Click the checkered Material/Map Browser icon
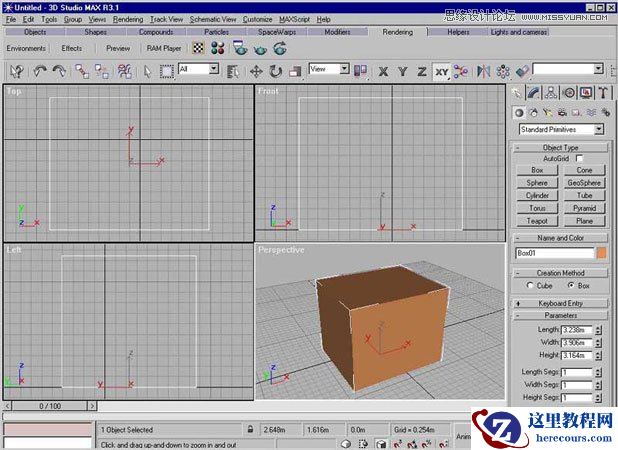Screen dimensions: 618x450 click(198, 48)
